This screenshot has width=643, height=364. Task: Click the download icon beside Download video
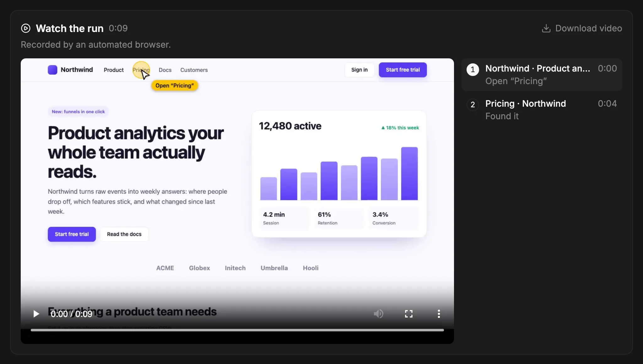(x=546, y=28)
